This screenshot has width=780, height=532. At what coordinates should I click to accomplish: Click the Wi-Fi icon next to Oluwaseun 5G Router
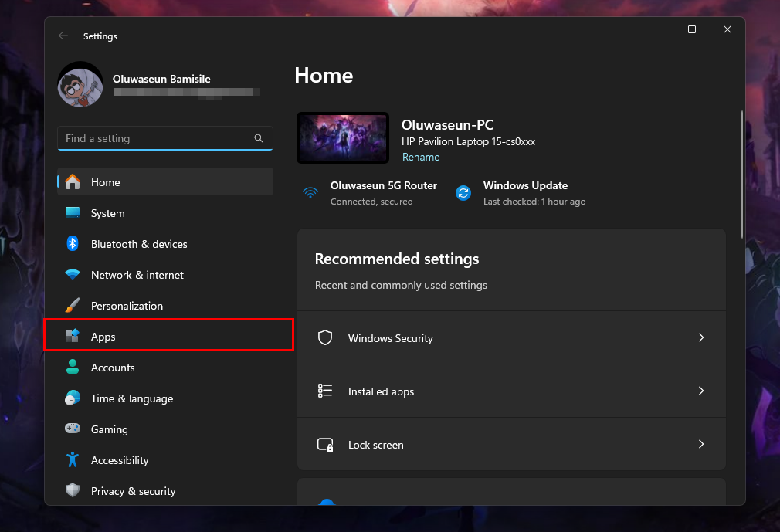tap(310, 193)
